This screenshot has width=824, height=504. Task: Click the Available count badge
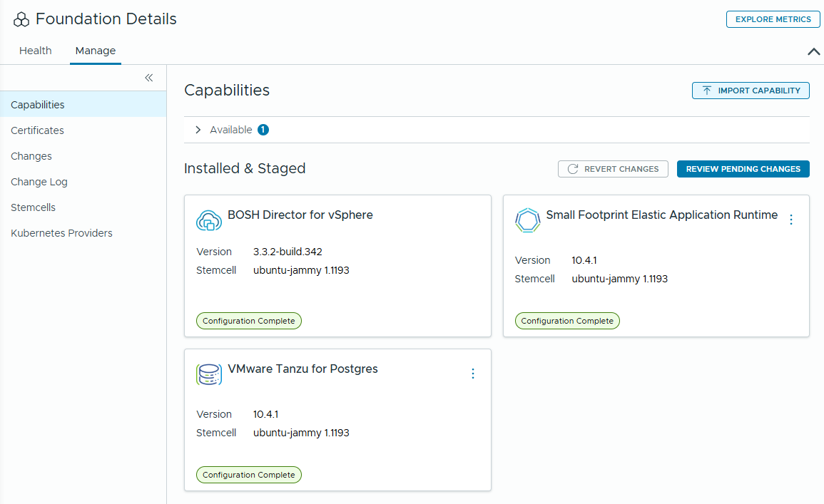pyautogui.click(x=263, y=130)
